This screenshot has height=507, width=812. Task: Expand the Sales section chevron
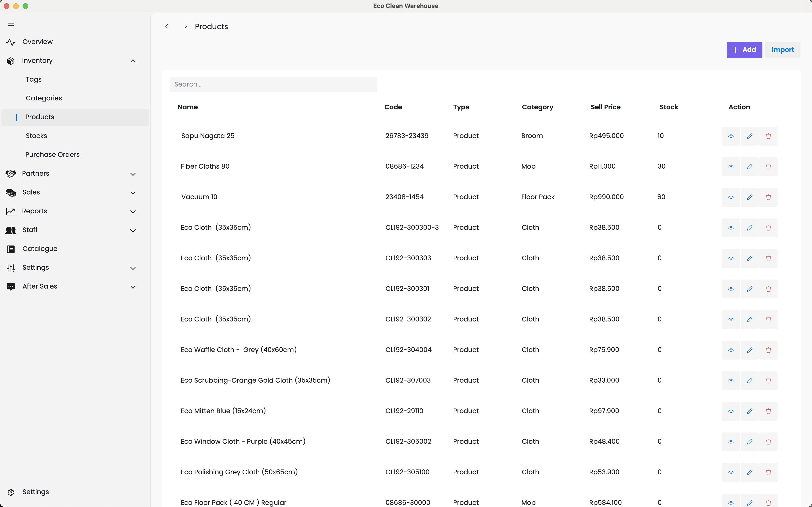(133, 193)
